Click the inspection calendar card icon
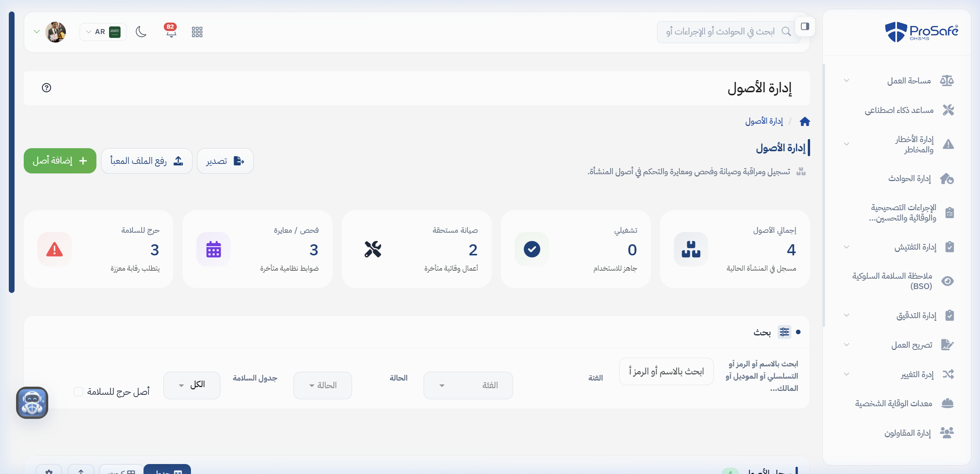Viewport: 980px width, 474px height. coord(214,249)
